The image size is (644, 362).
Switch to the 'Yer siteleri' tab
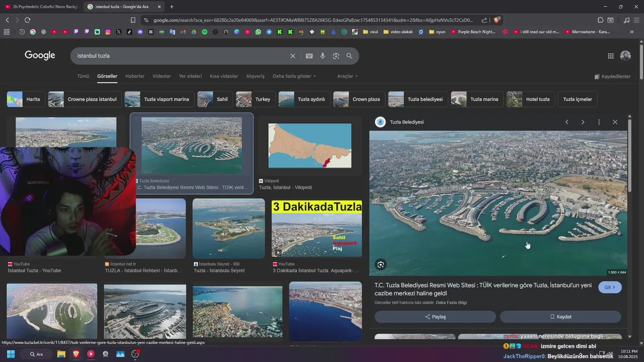click(x=190, y=76)
